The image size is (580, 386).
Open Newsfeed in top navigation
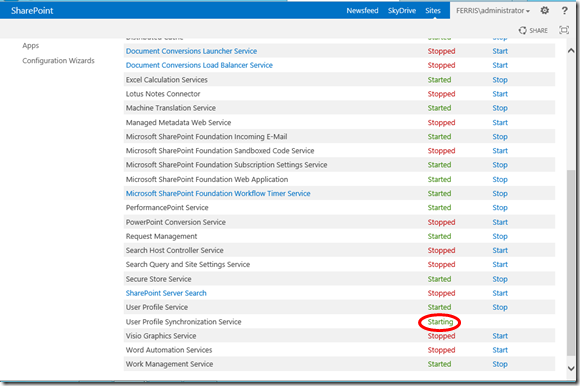point(362,11)
